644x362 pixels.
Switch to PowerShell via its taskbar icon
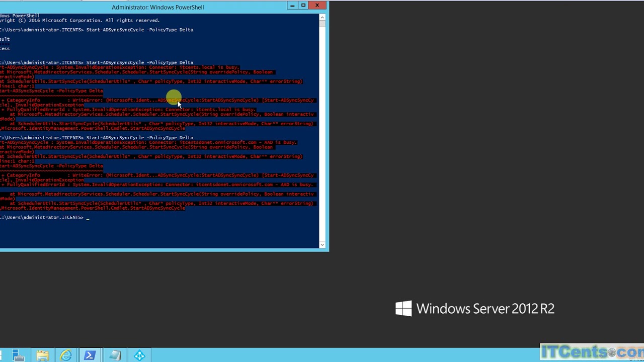91,356
